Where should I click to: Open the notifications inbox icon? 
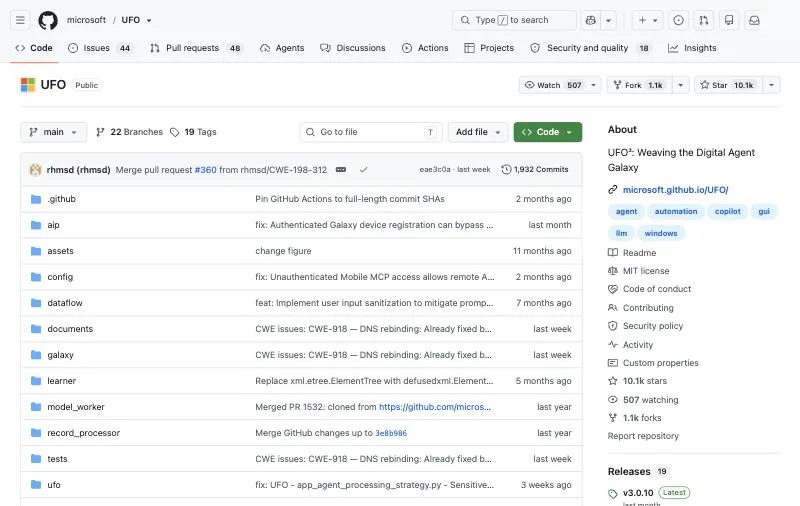(754, 20)
